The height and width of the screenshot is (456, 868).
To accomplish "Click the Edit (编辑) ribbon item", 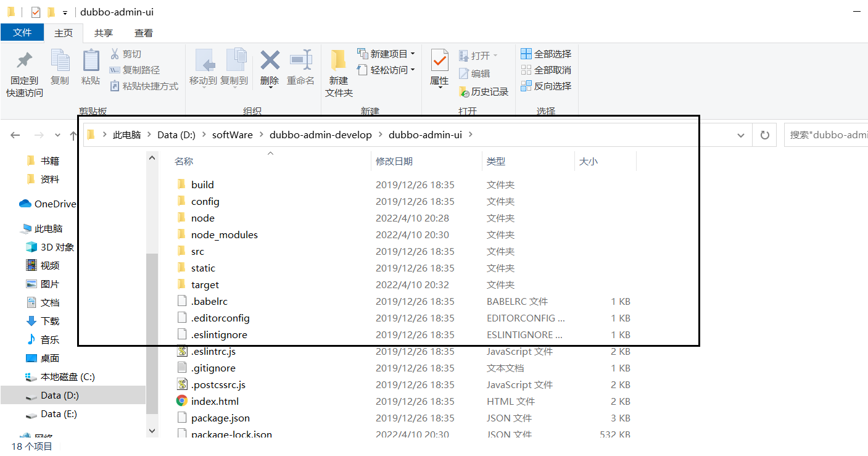I will pos(474,73).
